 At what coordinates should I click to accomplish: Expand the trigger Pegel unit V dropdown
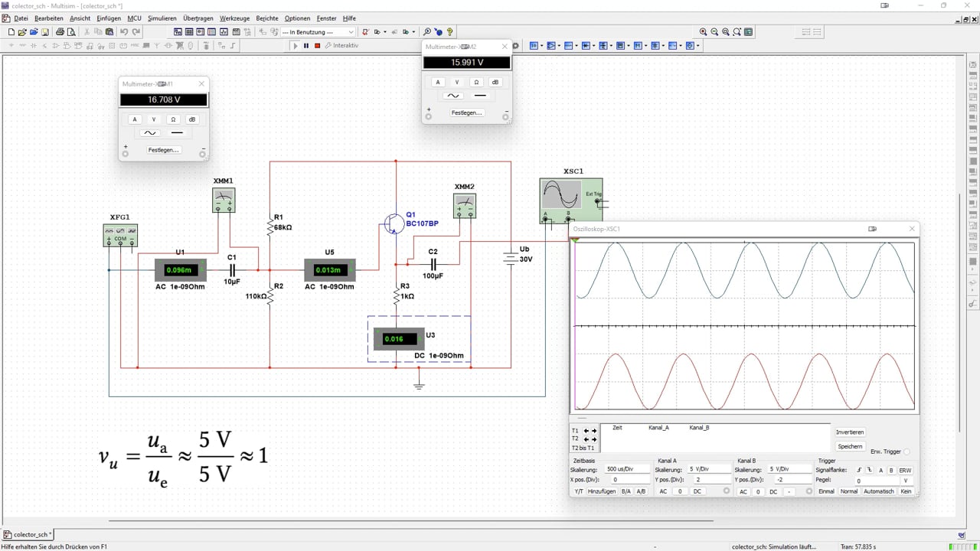(x=906, y=481)
